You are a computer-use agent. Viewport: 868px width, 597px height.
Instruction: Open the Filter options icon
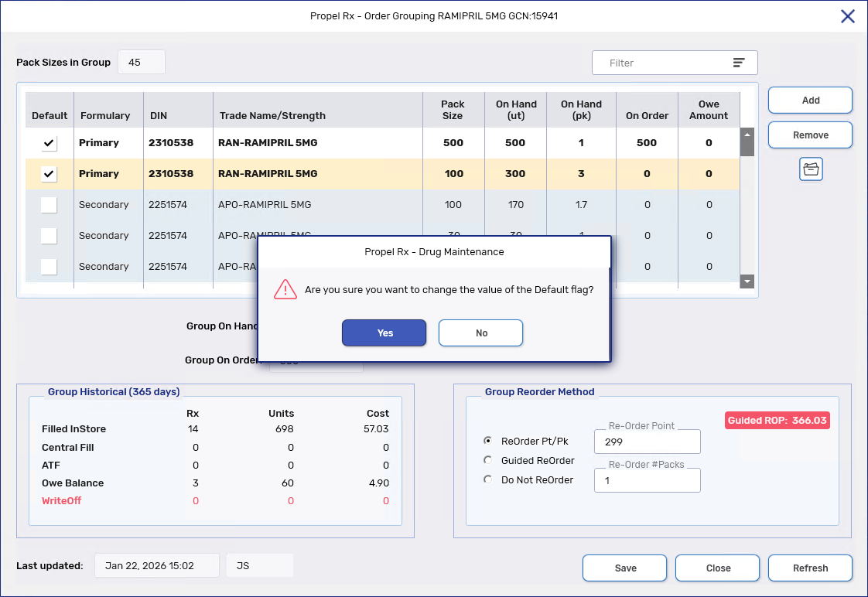coord(739,63)
